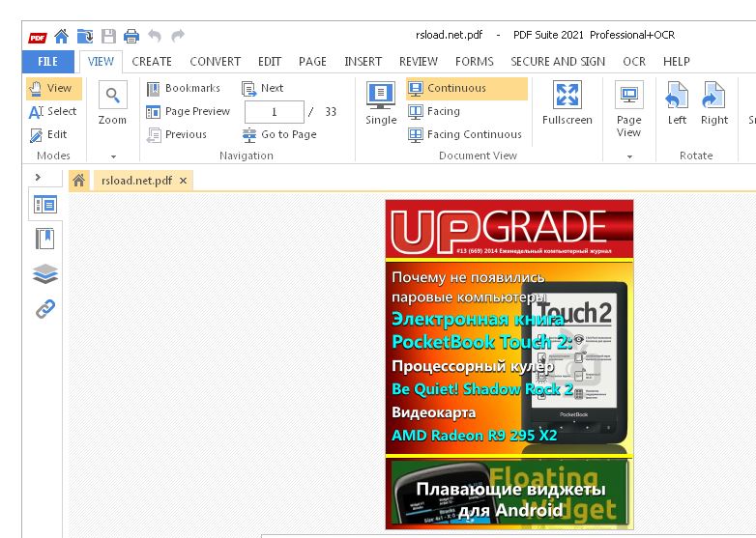Open a file with the folder icon
The width and height of the screenshot is (756, 538).
pos(85,36)
